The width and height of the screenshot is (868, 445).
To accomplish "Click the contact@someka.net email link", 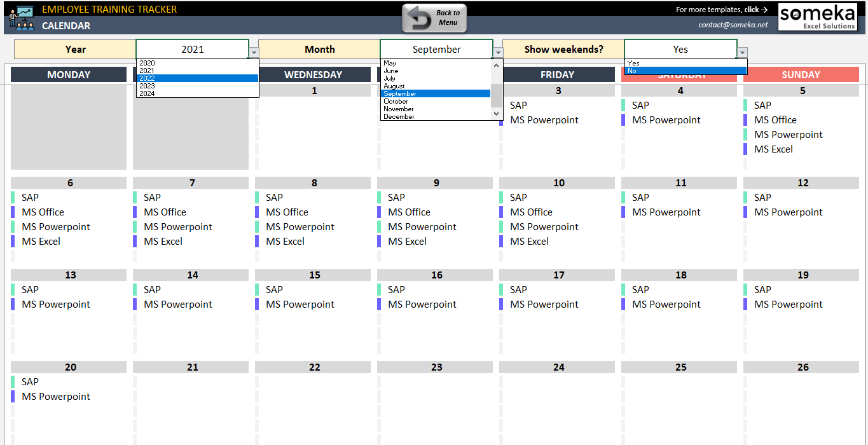I will [x=733, y=25].
